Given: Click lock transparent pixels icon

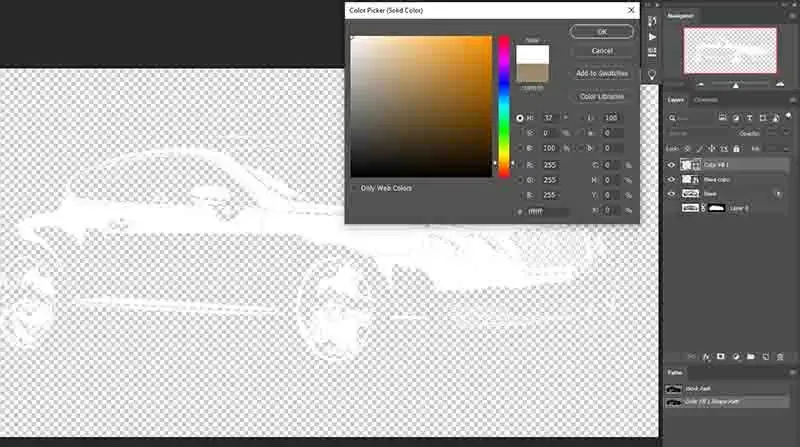Looking at the screenshot, I should [688, 149].
